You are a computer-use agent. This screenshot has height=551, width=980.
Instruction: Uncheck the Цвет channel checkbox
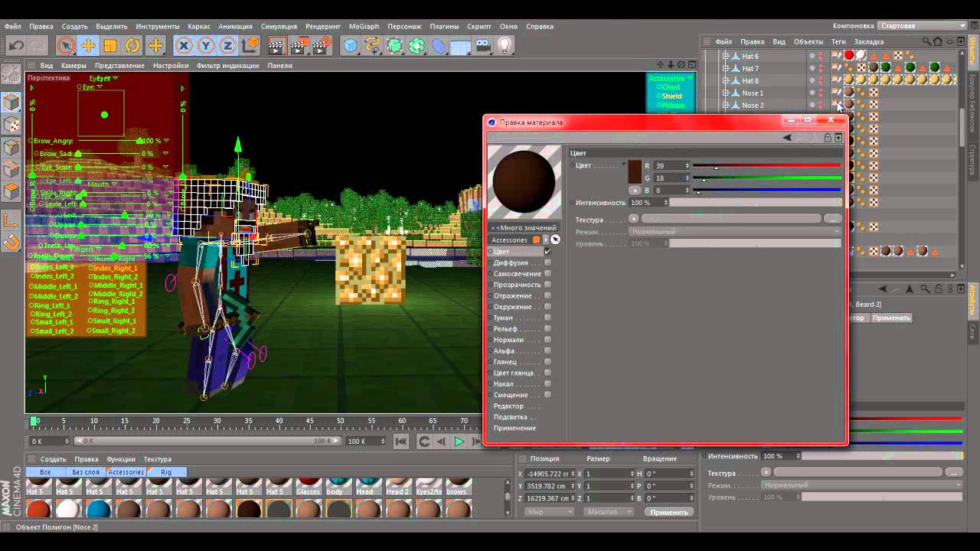coord(547,251)
